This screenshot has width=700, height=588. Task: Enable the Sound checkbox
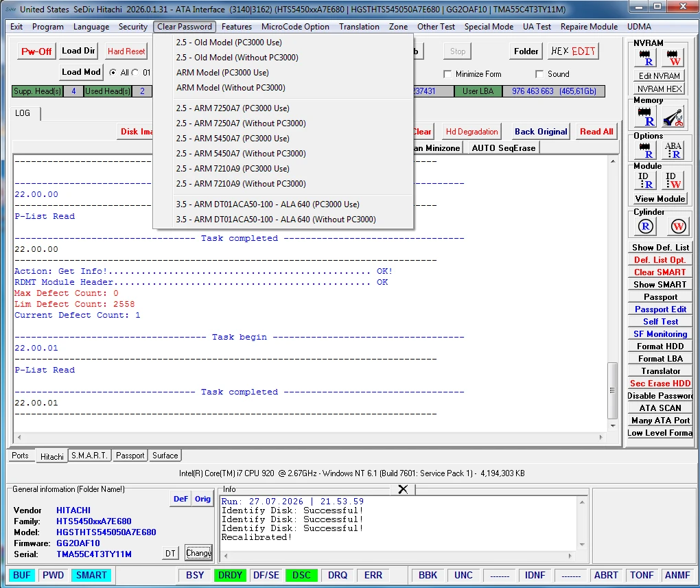coord(539,74)
